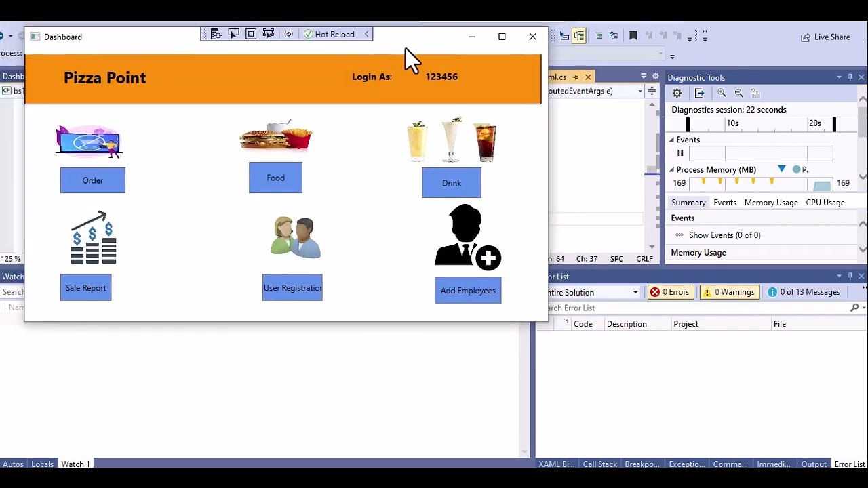
Task: Click the binding failures debug toolbar icon
Action: click(x=289, y=34)
